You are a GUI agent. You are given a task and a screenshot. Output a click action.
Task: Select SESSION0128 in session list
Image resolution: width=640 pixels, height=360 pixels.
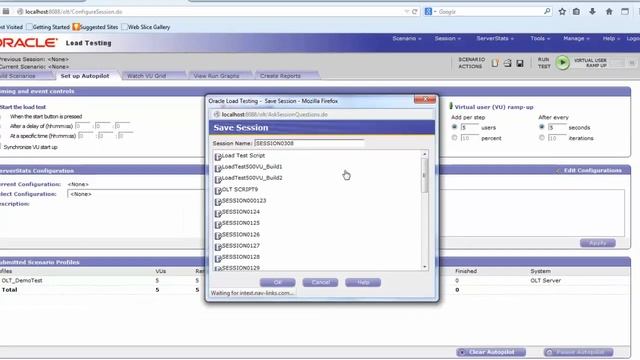click(241, 257)
